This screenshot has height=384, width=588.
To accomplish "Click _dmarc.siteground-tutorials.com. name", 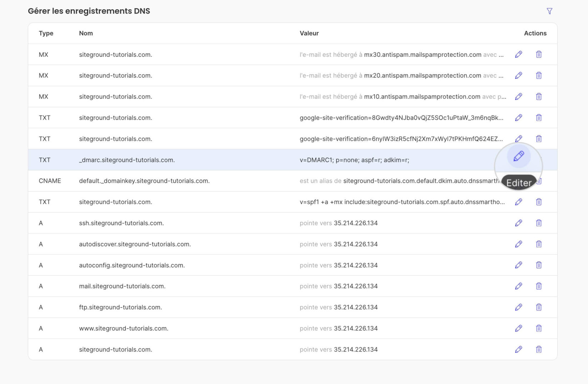I will click(127, 160).
